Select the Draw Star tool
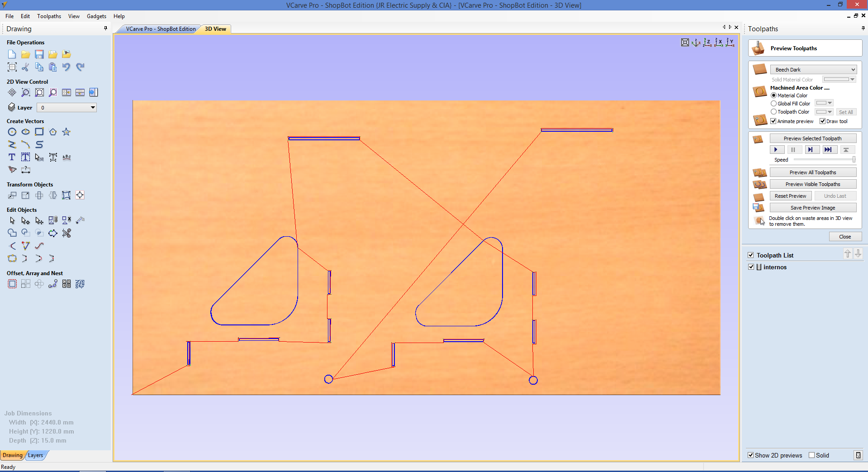This screenshot has width=868, height=472. click(66, 132)
